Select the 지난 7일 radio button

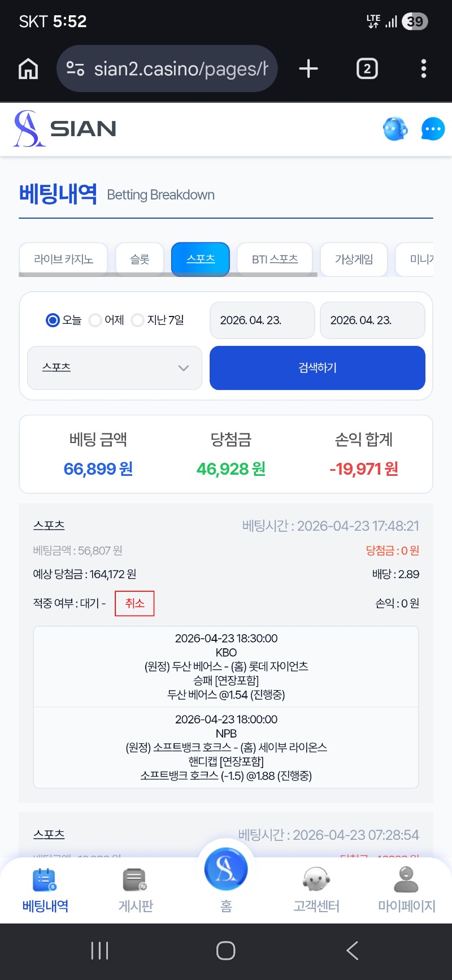(137, 320)
